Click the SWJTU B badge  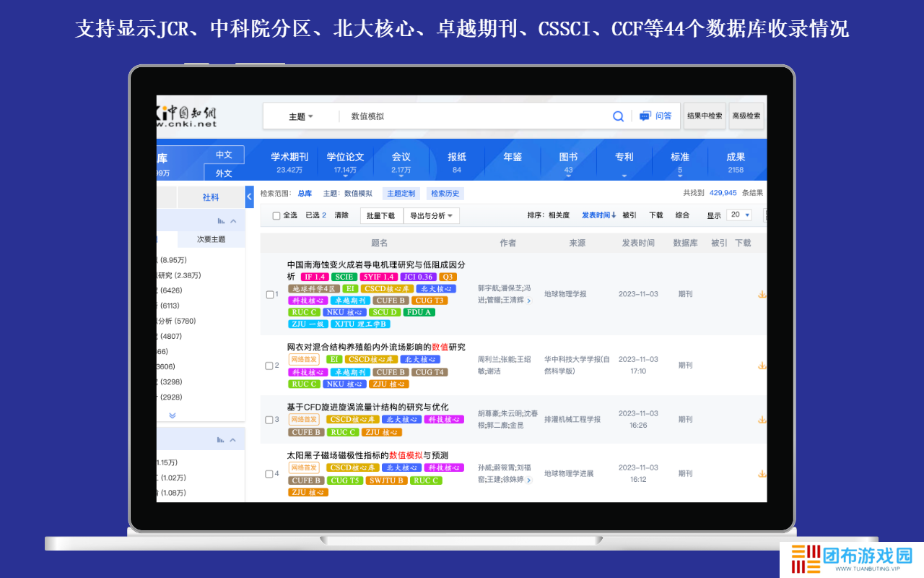[x=387, y=480]
